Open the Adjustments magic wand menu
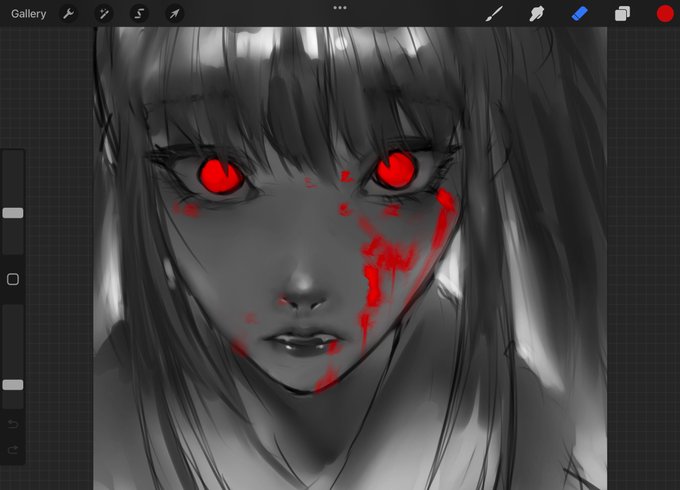680x490 pixels. tap(104, 14)
